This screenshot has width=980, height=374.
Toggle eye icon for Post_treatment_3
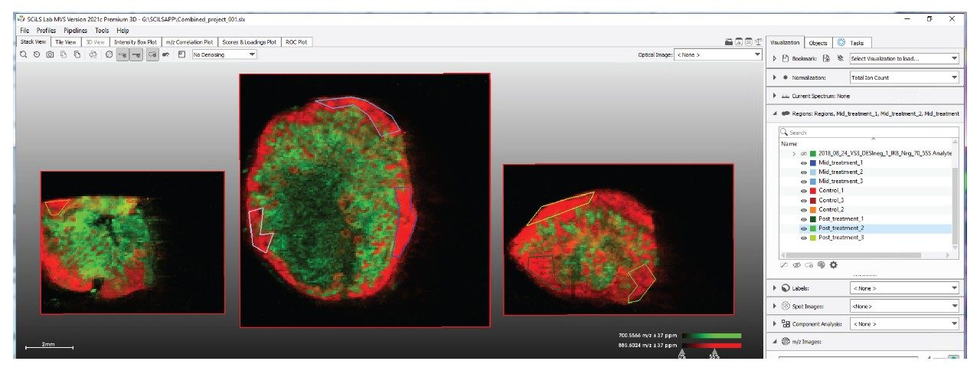805,238
